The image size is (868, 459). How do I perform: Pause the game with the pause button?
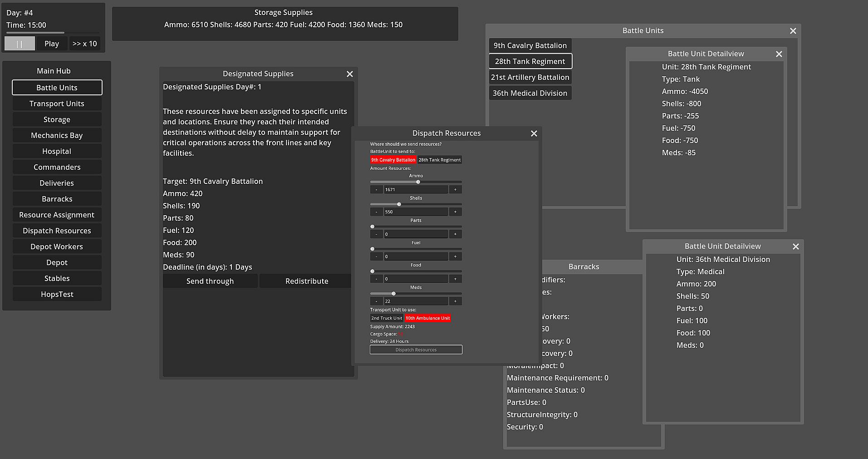click(20, 44)
